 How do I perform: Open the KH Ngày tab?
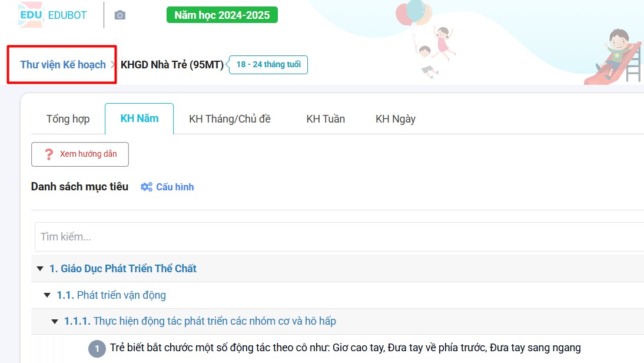[x=396, y=119]
